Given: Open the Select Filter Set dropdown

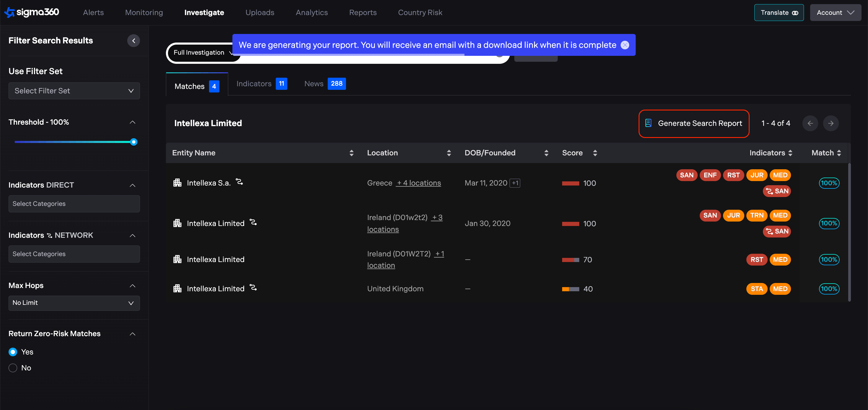Looking at the screenshot, I should [74, 91].
